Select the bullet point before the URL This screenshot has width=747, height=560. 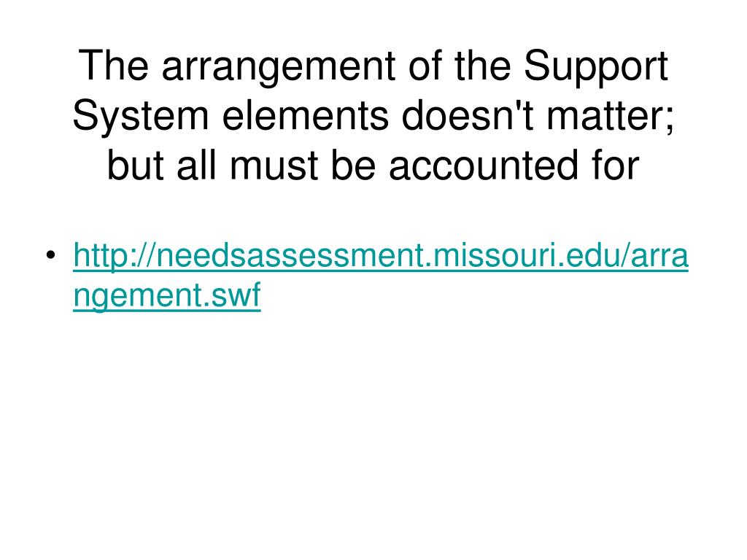(50, 254)
